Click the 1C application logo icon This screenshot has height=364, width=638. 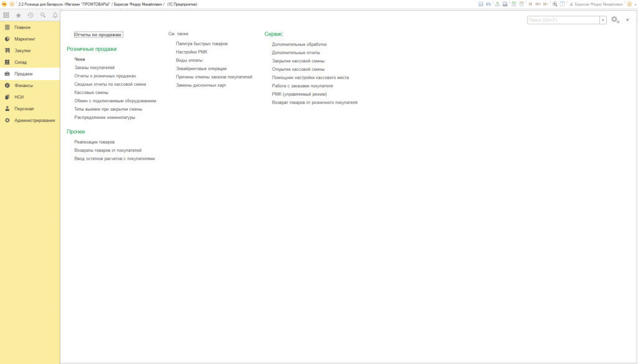point(4,4)
